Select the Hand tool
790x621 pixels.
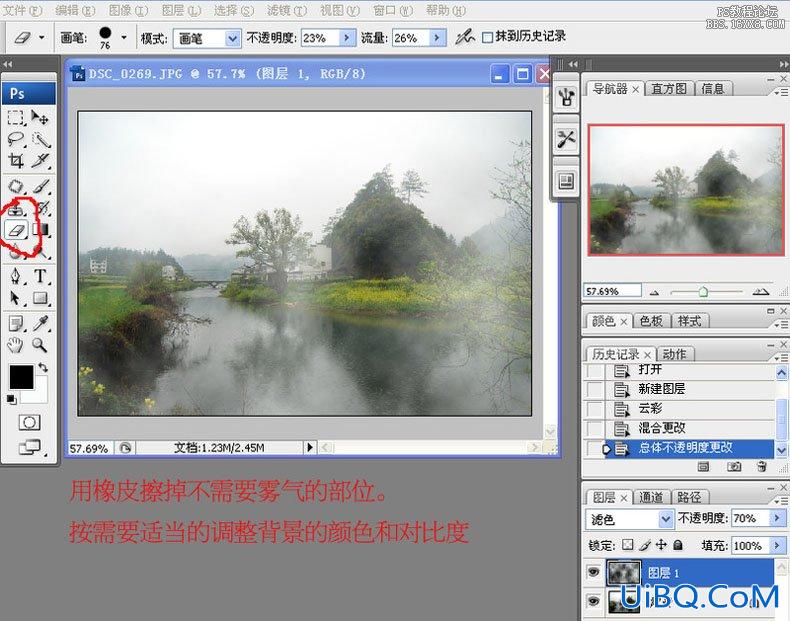pyautogui.click(x=16, y=345)
